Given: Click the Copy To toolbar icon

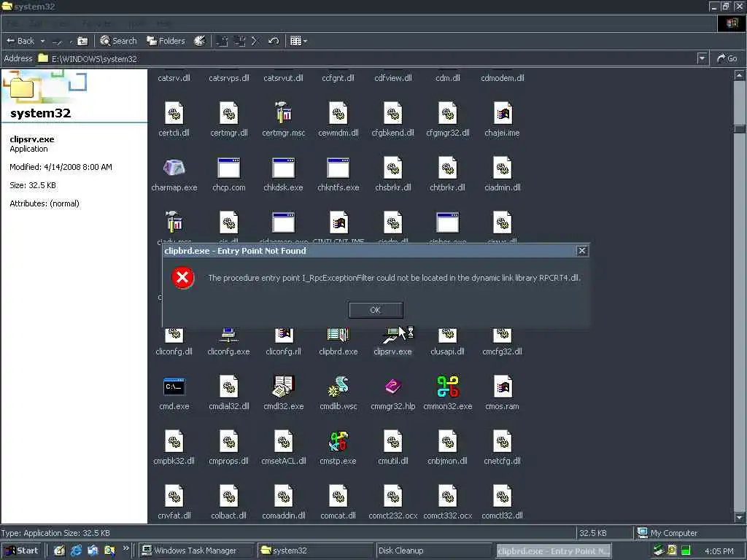Looking at the screenshot, I should click(x=239, y=41).
